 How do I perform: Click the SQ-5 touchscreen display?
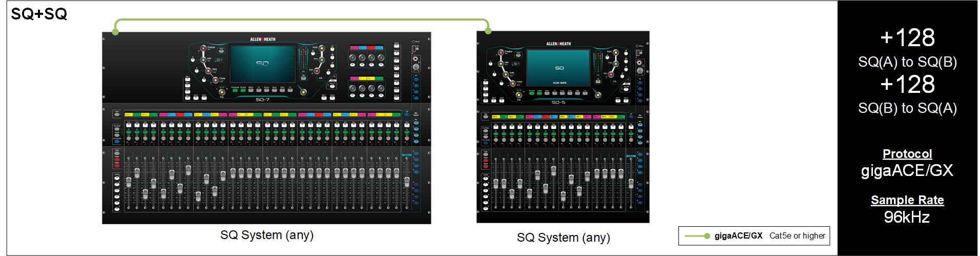(x=558, y=68)
